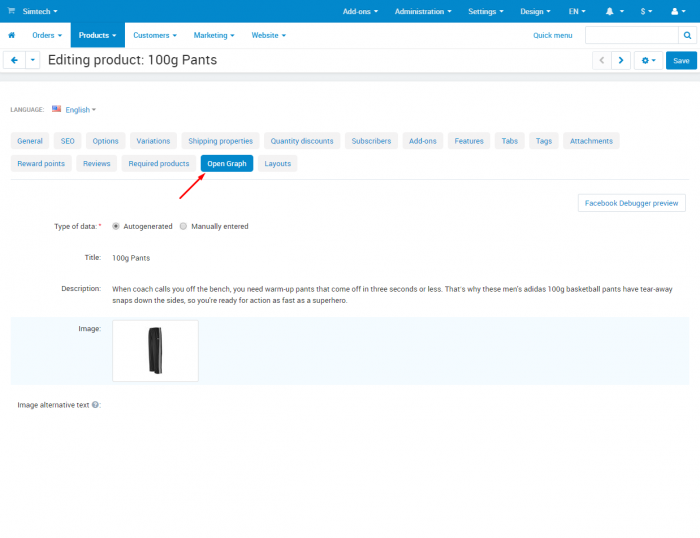Switch to the Required products tab
The height and width of the screenshot is (538, 700).
click(158, 163)
